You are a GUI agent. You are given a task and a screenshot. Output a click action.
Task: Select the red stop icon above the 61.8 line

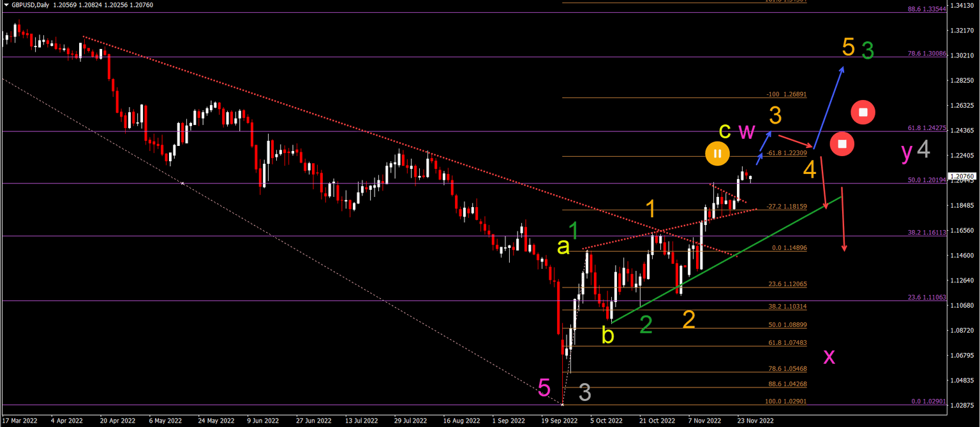coord(863,112)
